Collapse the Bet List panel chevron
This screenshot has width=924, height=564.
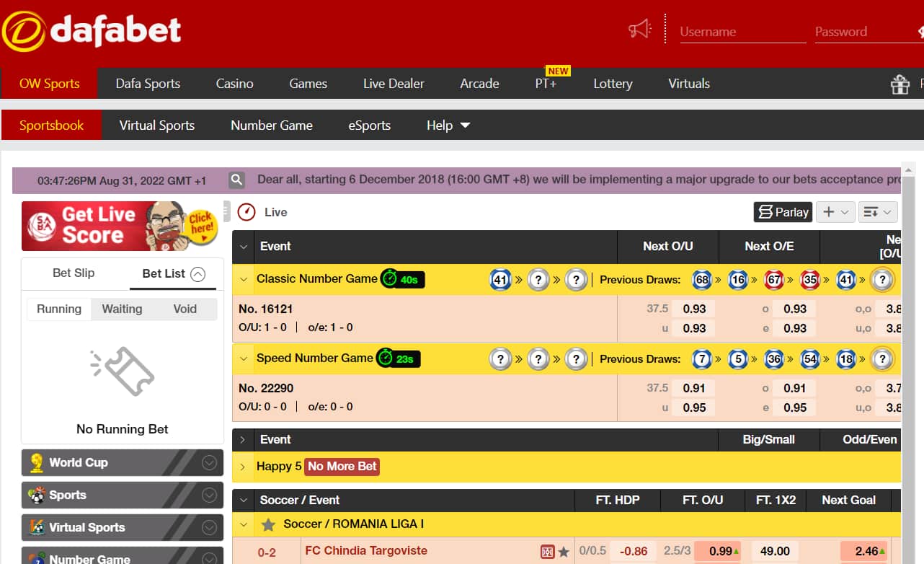198,274
